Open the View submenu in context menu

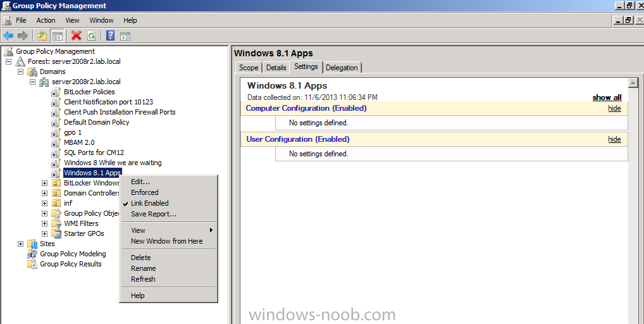coord(168,230)
